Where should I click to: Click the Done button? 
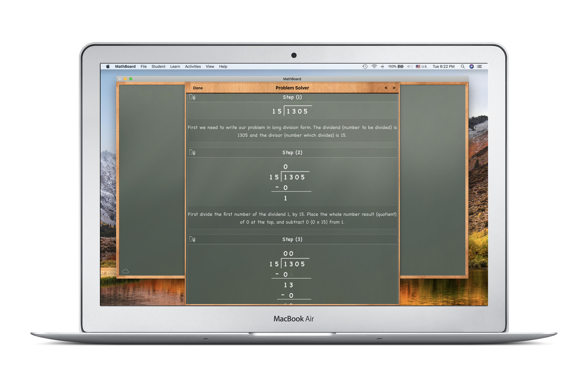(x=198, y=88)
